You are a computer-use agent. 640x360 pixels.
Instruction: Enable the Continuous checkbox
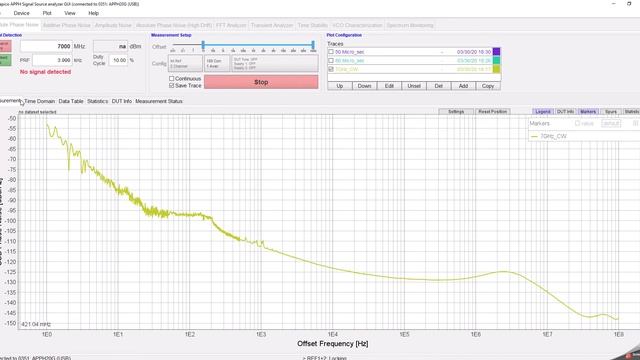click(171, 78)
